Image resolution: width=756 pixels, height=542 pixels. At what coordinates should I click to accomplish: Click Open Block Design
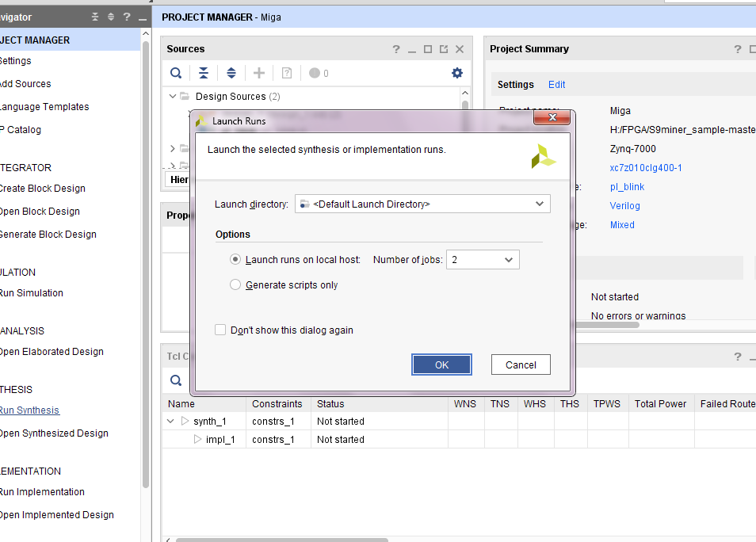(x=40, y=212)
